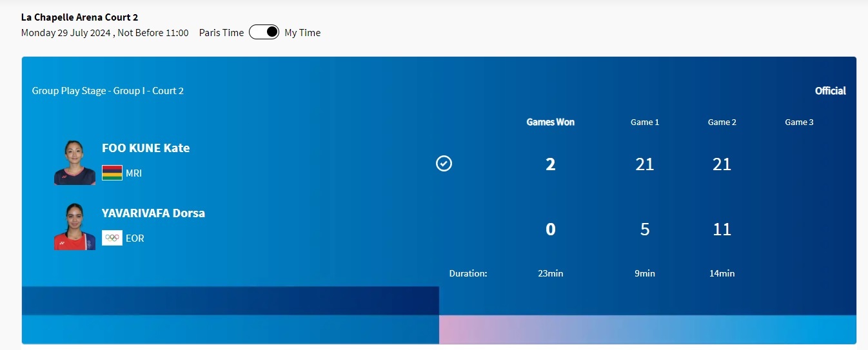
Task: Click the Games Won column header
Action: point(550,122)
